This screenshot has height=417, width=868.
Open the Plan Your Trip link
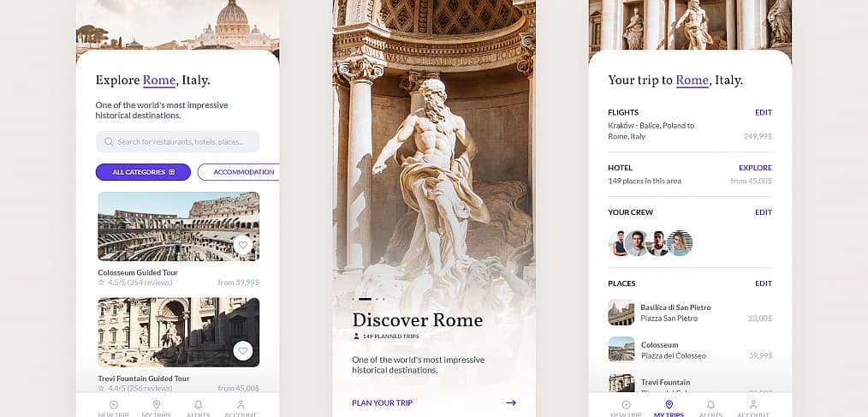tap(383, 403)
